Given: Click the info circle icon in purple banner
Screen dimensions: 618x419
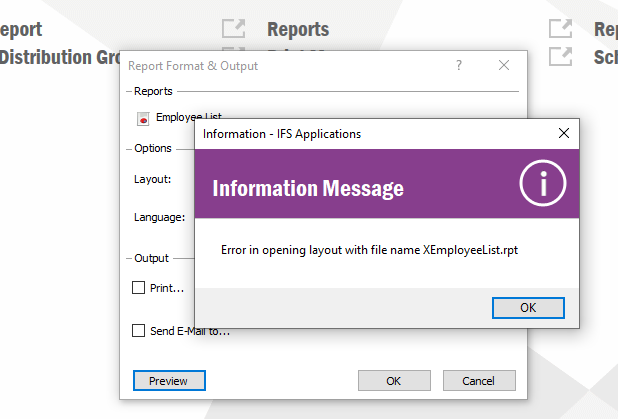Looking at the screenshot, I should [x=543, y=183].
